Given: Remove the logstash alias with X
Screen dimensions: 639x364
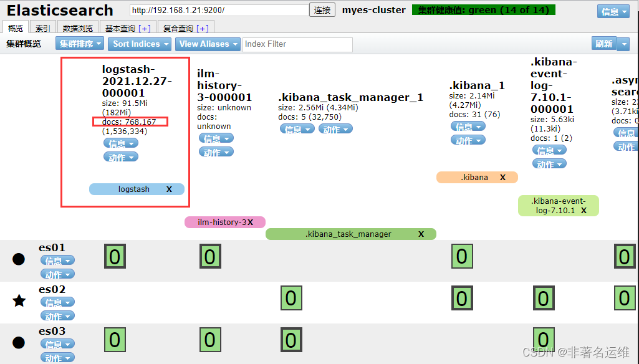Looking at the screenshot, I should tap(169, 189).
